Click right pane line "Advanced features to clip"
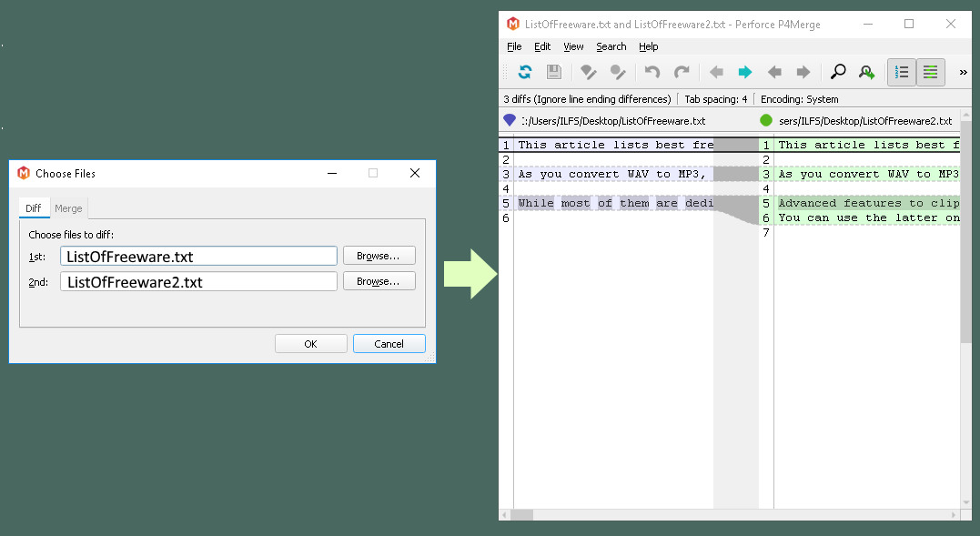 point(869,203)
